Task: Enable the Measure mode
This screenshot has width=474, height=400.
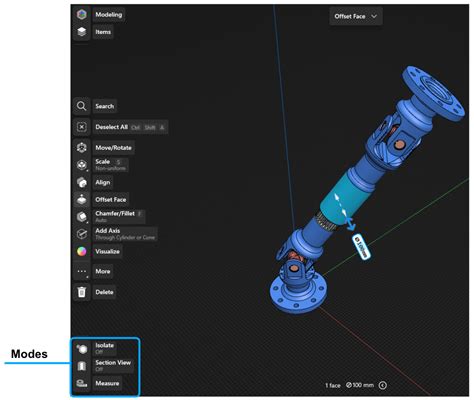Action: pos(82,383)
